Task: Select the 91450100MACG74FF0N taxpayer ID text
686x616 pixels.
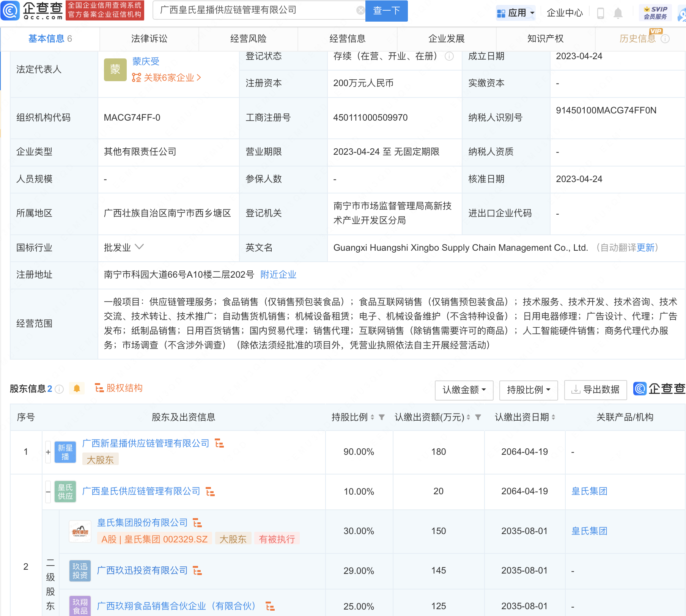Action: click(606, 110)
